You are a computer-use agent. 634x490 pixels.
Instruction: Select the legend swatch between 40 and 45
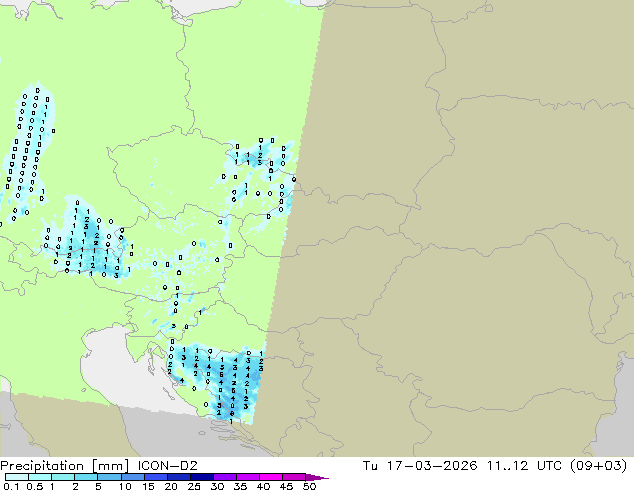(271, 477)
